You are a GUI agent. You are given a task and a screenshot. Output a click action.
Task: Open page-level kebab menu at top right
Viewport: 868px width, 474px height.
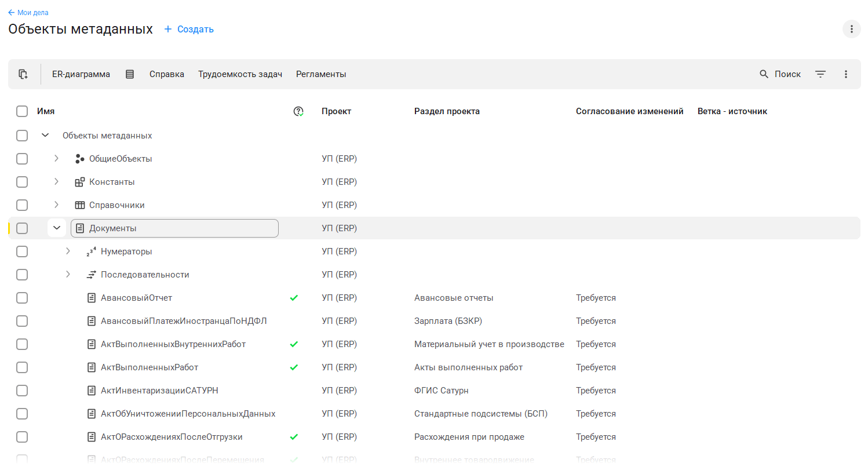click(x=851, y=29)
